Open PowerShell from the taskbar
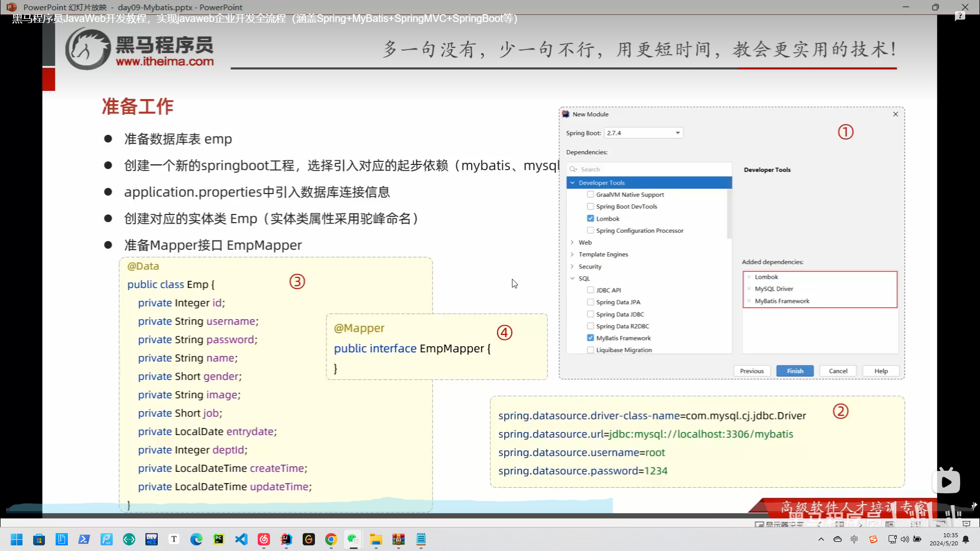Screen dimensions: 980x551 pos(84,539)
